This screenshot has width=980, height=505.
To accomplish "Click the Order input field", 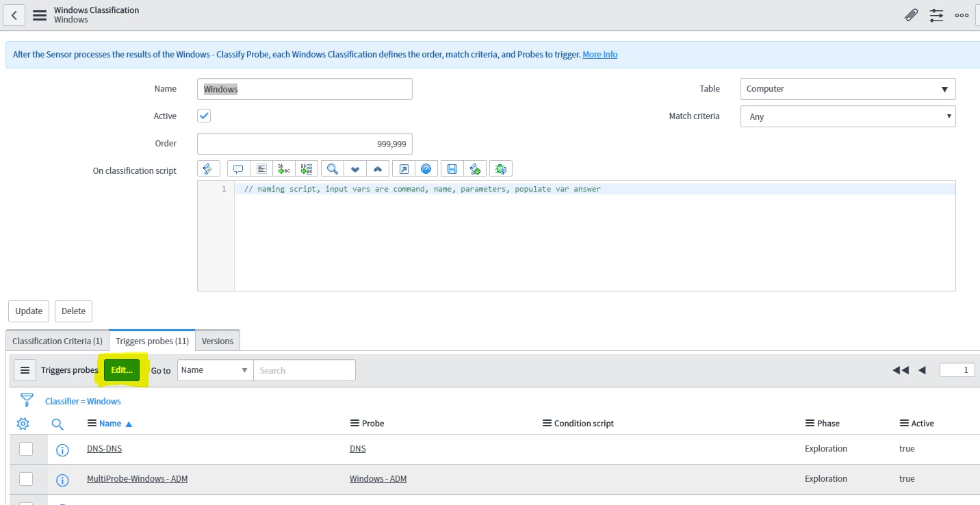I will click(305, 144).
